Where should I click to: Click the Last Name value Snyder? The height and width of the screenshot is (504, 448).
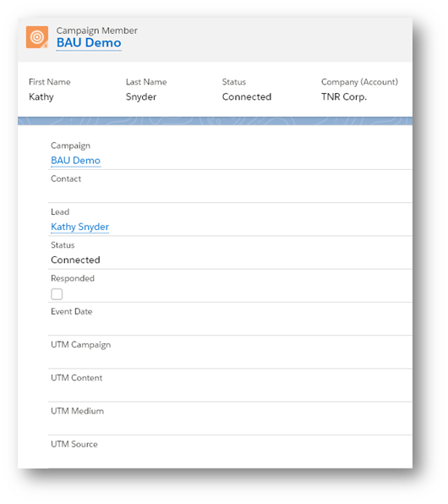141,96
